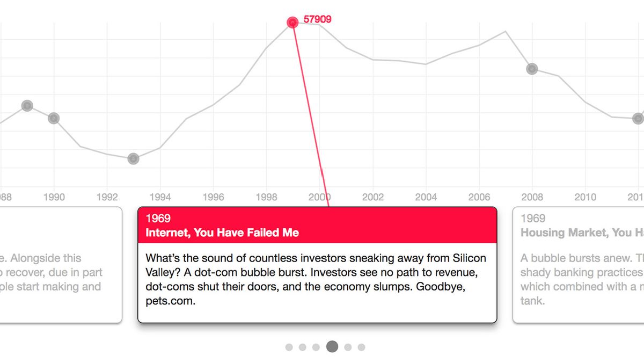
Task: Click the leftmost gray marker on the line chart
Action: pos(27,106)
